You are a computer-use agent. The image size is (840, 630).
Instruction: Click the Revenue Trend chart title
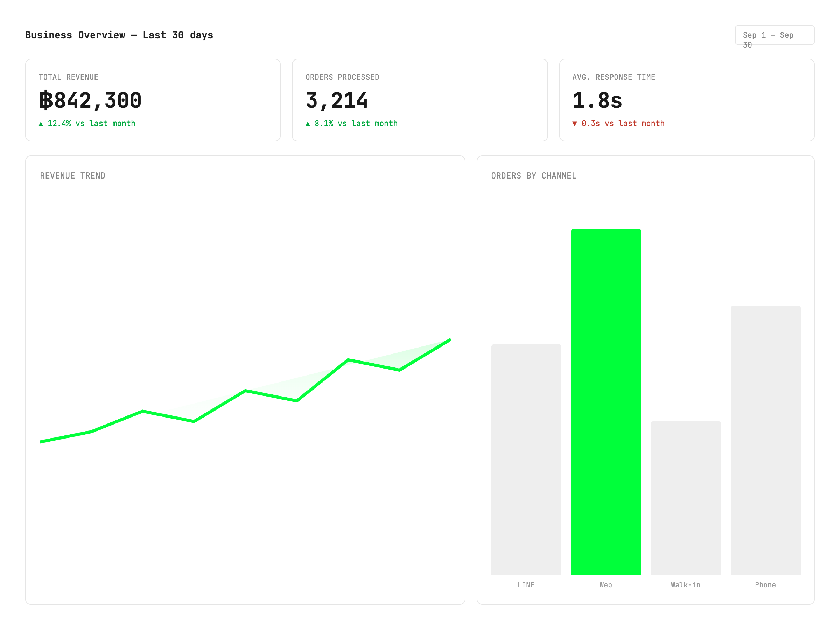(72, 175)
